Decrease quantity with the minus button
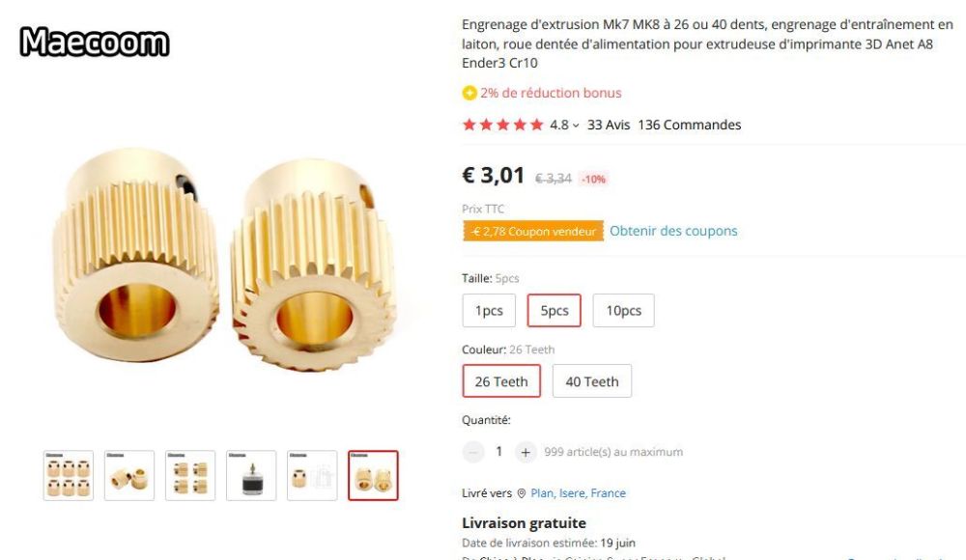Image resolution: width=966 pixels, height=560 pixels. [x=473, y=451]
